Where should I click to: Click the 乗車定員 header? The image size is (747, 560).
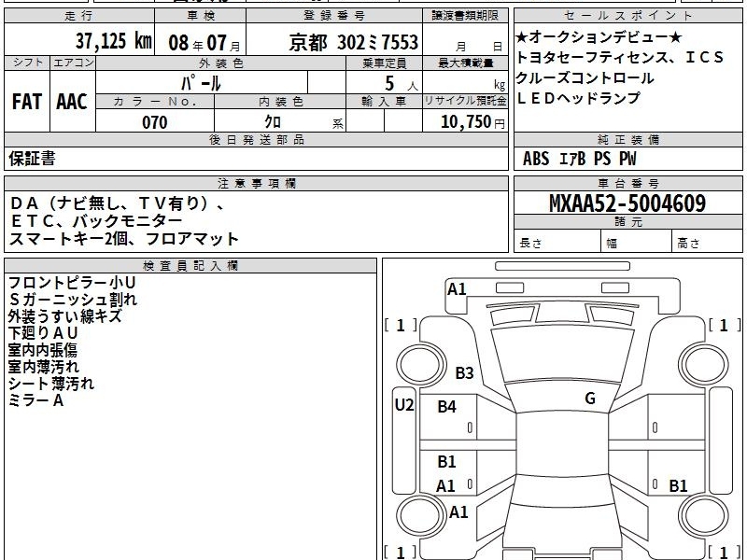pos(384,63)
